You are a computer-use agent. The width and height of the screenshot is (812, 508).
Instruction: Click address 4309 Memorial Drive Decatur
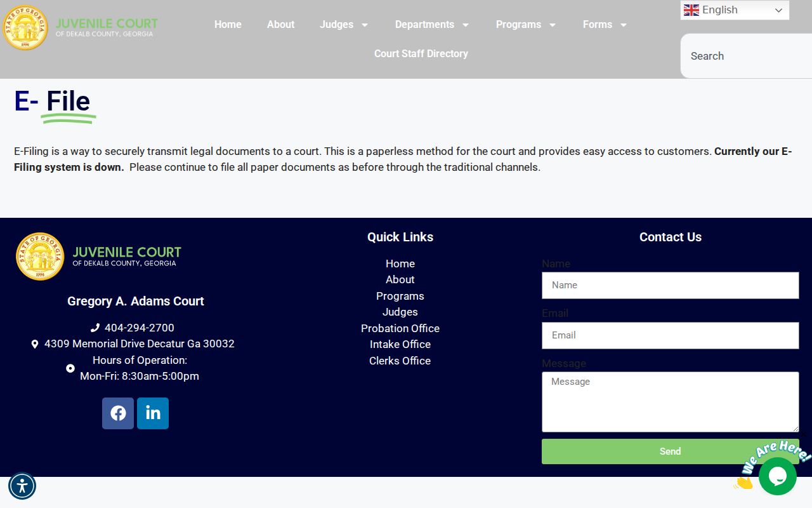pos(140,344)
